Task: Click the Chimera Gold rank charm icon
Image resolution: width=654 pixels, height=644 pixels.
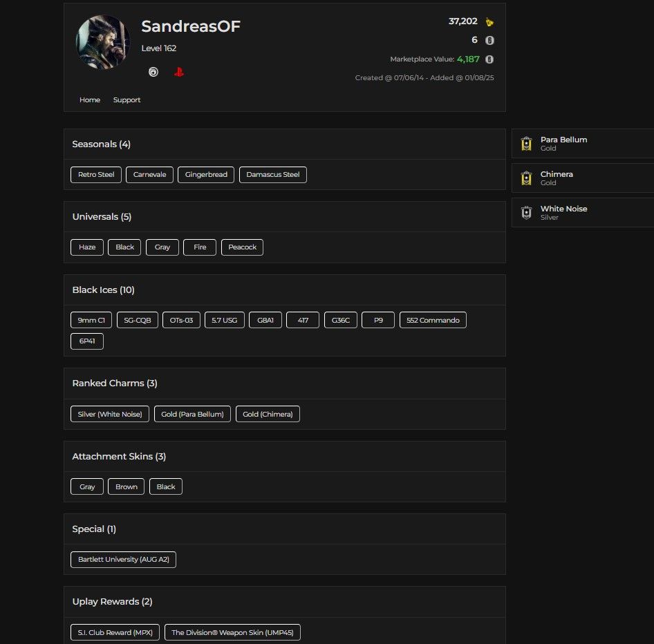Action: 526,178
